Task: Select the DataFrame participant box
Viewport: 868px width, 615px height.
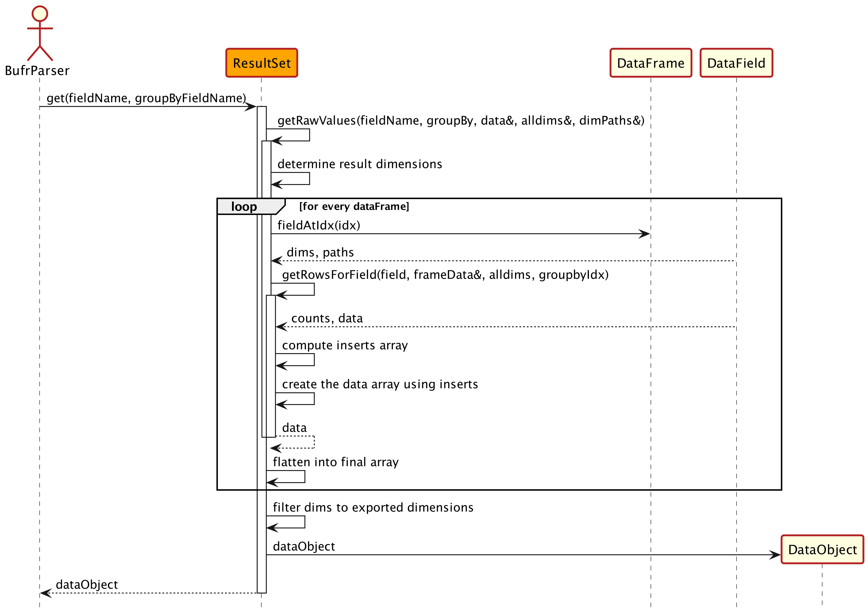Action: pos(650,63)
